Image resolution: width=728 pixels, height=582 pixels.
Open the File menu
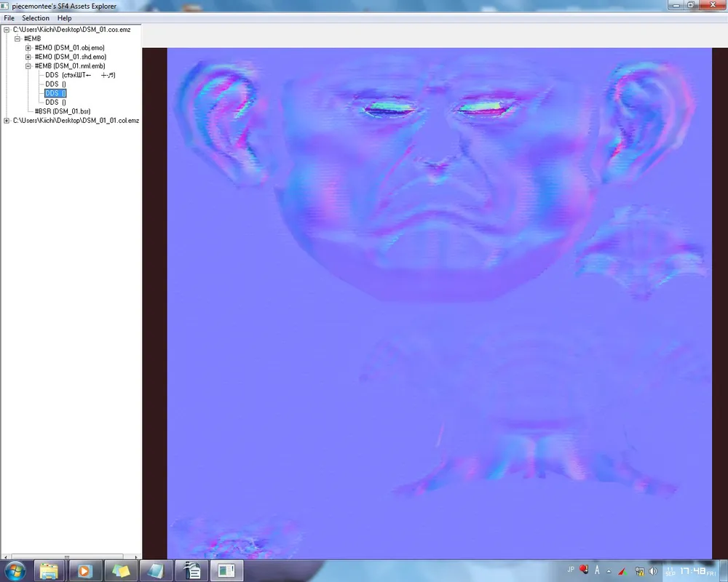point(9,18)
